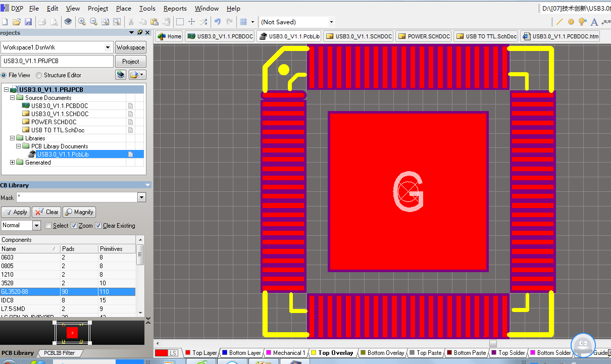
Task: Save the document with the floppy icon
Action: tap(28, 22)
